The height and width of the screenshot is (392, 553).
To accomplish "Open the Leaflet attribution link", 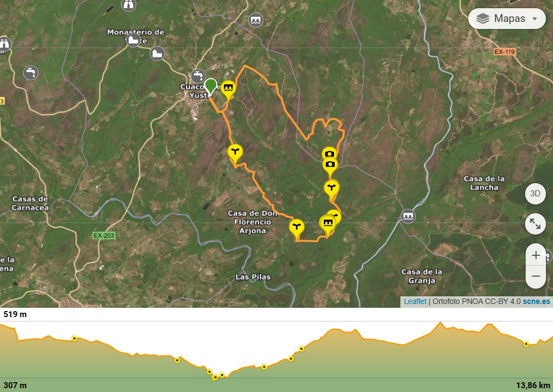I will [x=415, y=301].
